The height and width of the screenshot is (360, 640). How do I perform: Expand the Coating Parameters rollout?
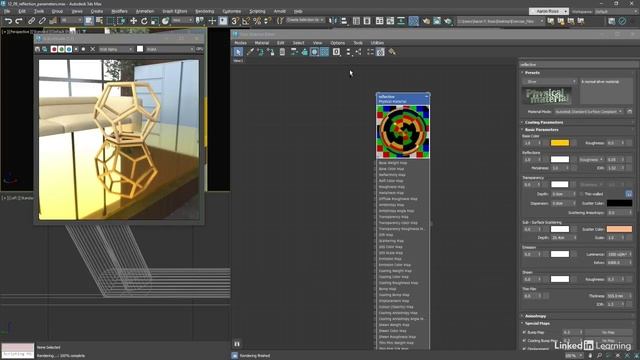coord(544,122)
